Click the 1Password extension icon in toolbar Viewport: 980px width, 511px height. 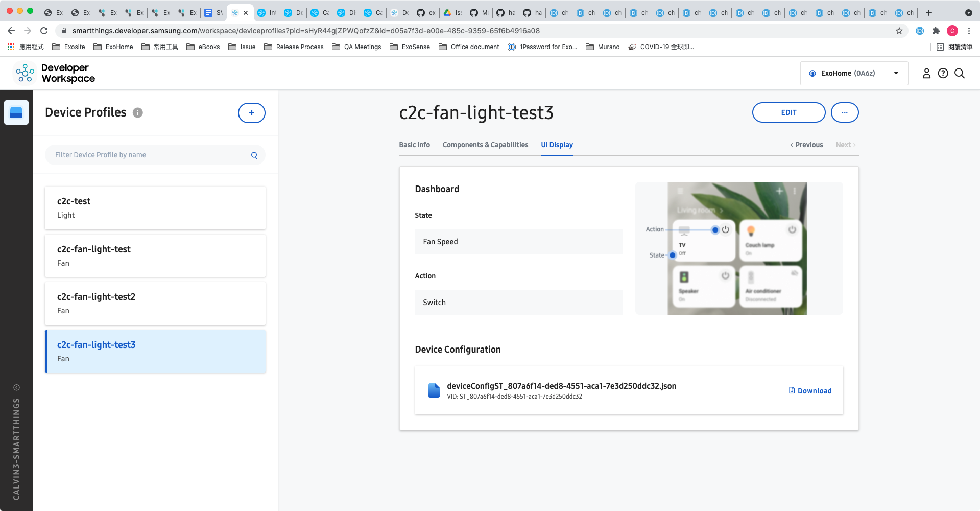920,31
